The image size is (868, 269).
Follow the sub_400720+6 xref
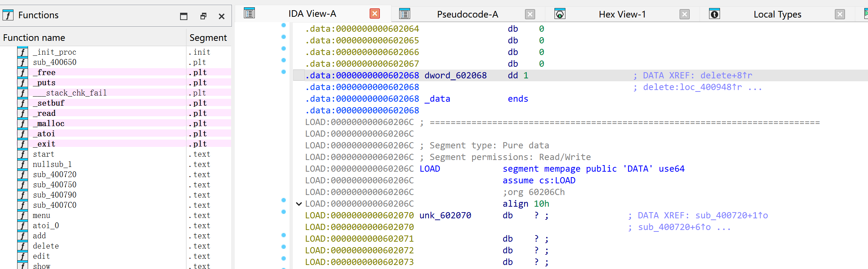674,227
